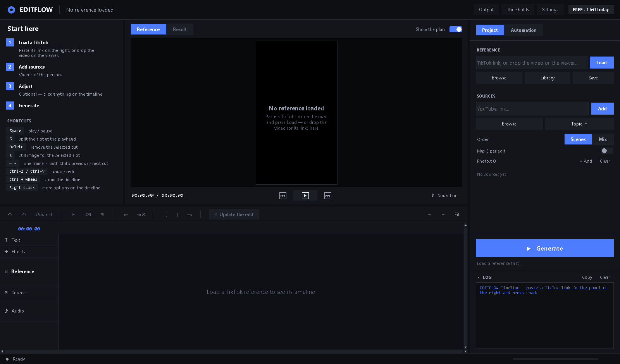Click step number 1 badge

pos(10,43)
